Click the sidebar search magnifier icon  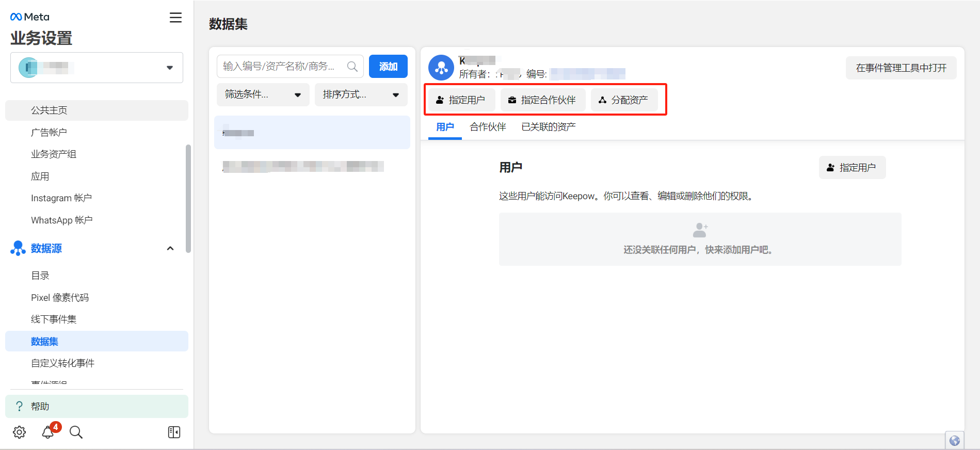[76, 432]
